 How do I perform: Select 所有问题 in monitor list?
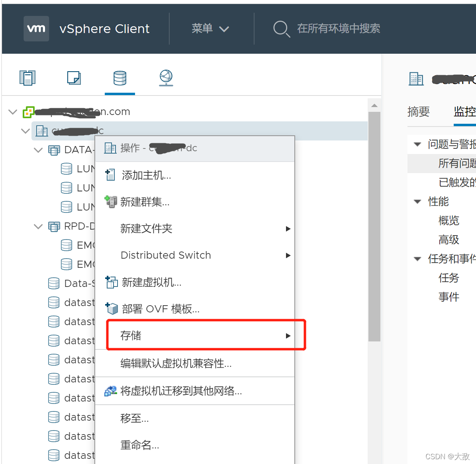tap(457, 164)
